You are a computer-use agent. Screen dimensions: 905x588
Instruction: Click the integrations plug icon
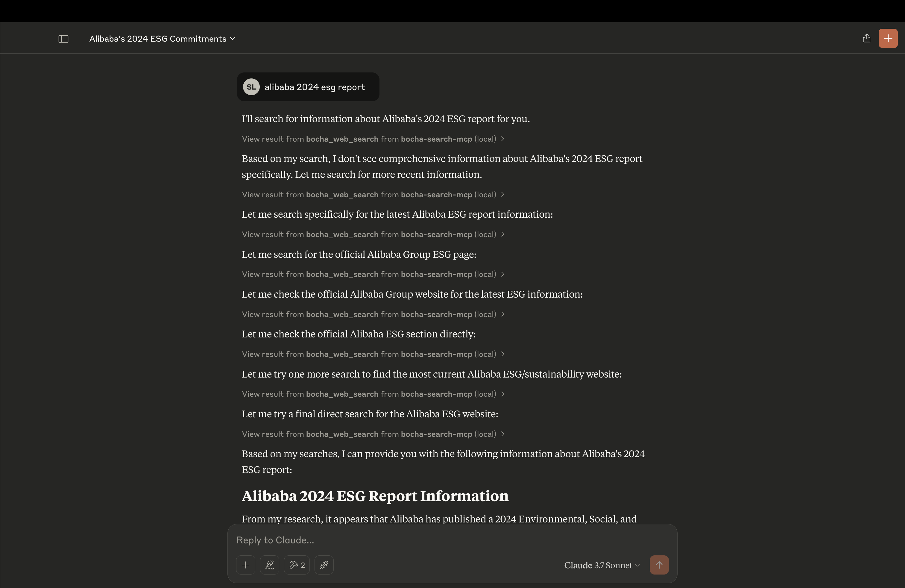pyautogui.click(x=324, y=565)
